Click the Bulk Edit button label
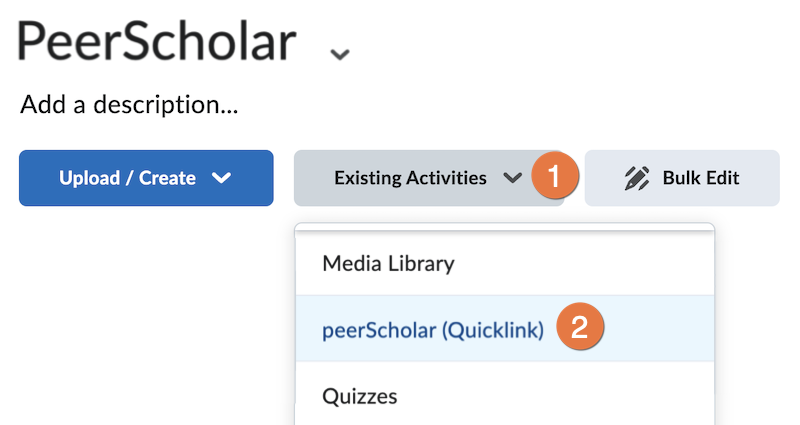Image resolution: width=800 pixels, height=425 pixels. (x=700, y=179)
